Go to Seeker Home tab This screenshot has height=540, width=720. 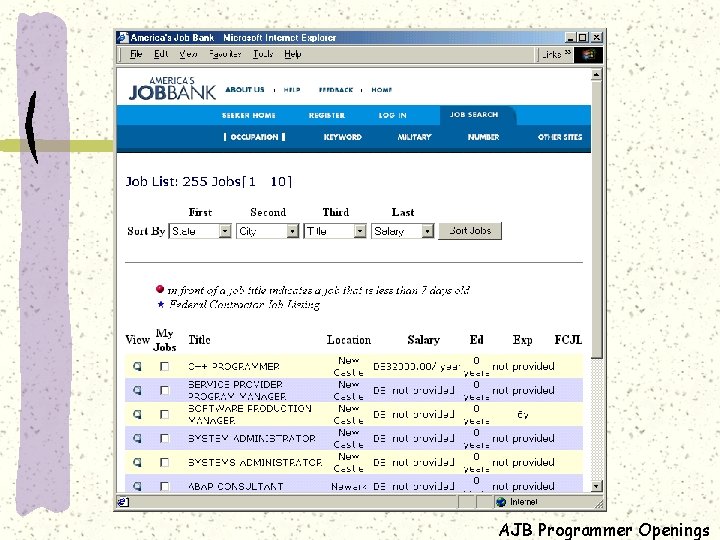248,115
